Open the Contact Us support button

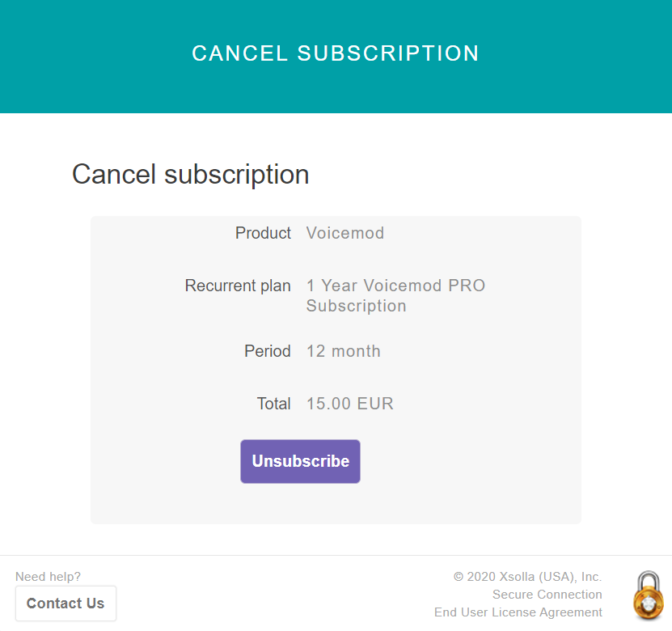[66, 603]
